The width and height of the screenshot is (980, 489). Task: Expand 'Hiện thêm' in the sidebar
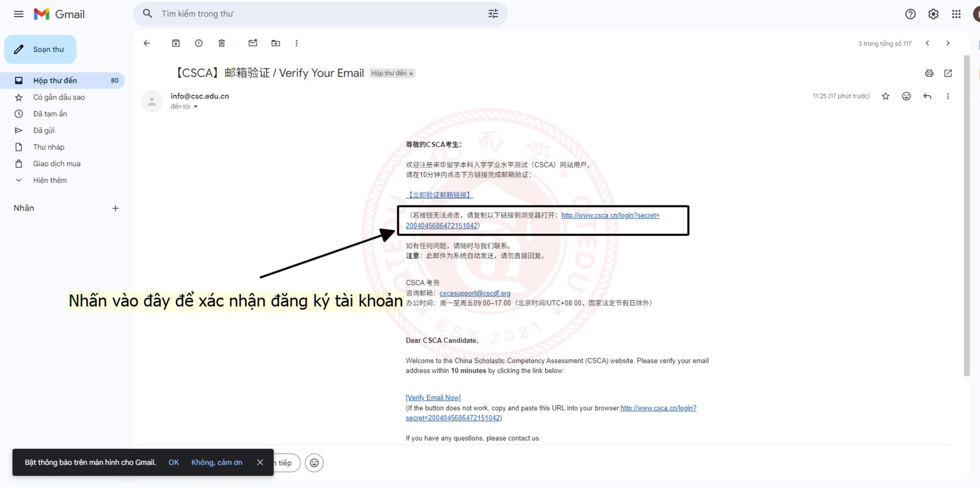coord(49,180)
